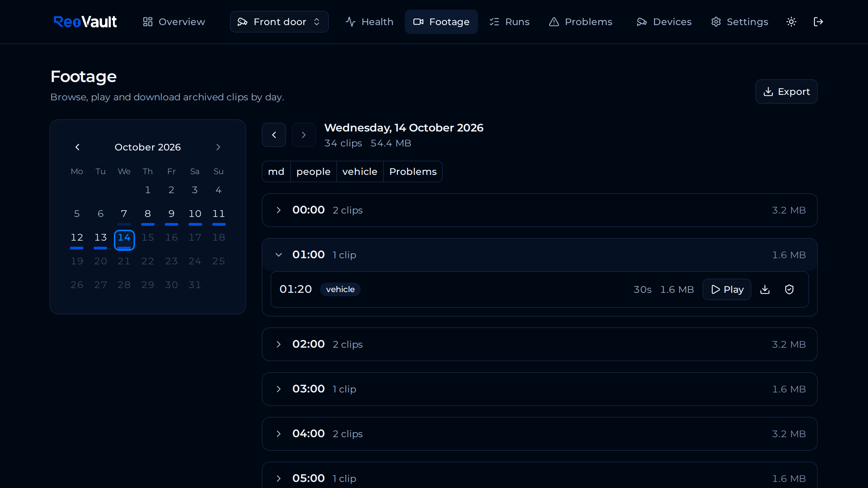Click the vehicle tag on 01:20 clip

click(x=340, y=289)
